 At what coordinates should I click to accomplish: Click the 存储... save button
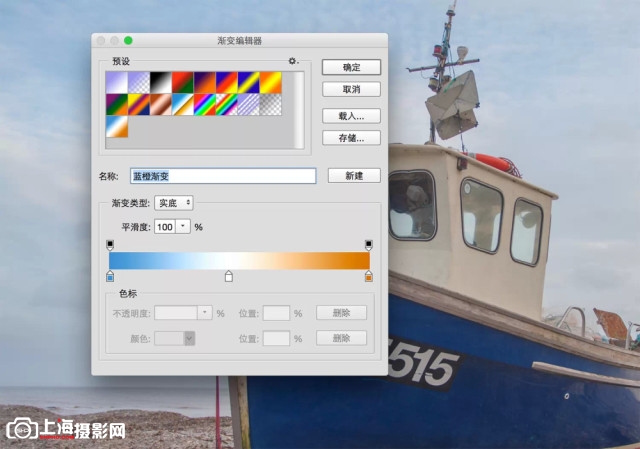(x=351, y=138)
